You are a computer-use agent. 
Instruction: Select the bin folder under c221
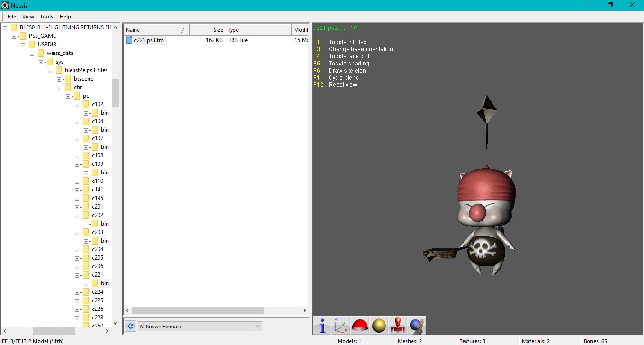[105, 283]
